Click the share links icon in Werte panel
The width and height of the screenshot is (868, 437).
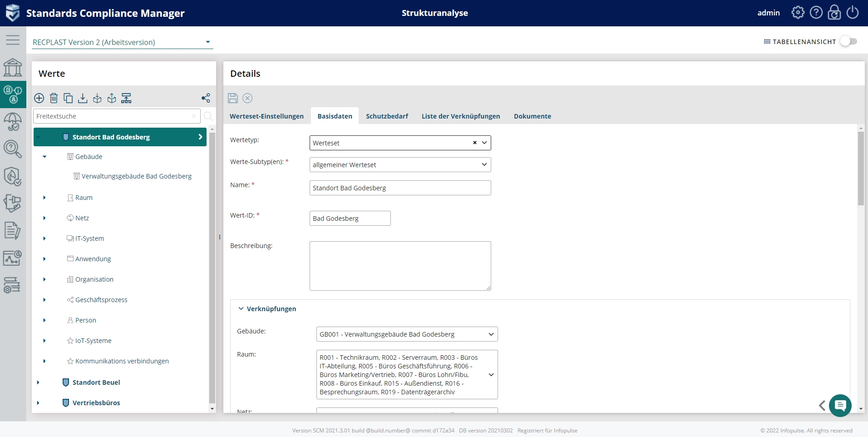[x=206, y=98]
